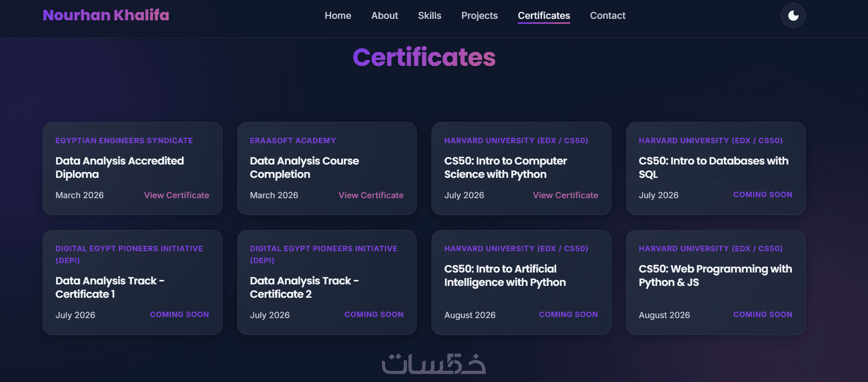Go to the About section
This screenshot has width=868, height=382.
pos(384,15)
